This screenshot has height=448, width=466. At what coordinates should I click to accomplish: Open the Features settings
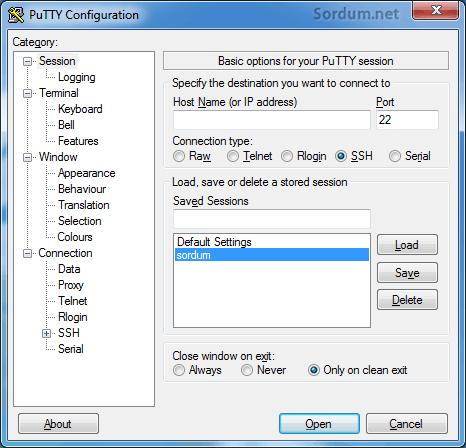coord(78,141)
